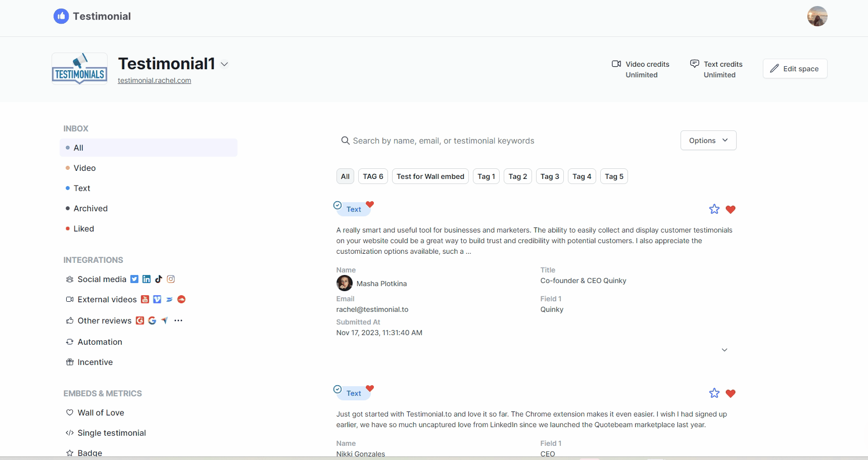Click the Social media people icon
868x460 pixels.
pos(70,279)
